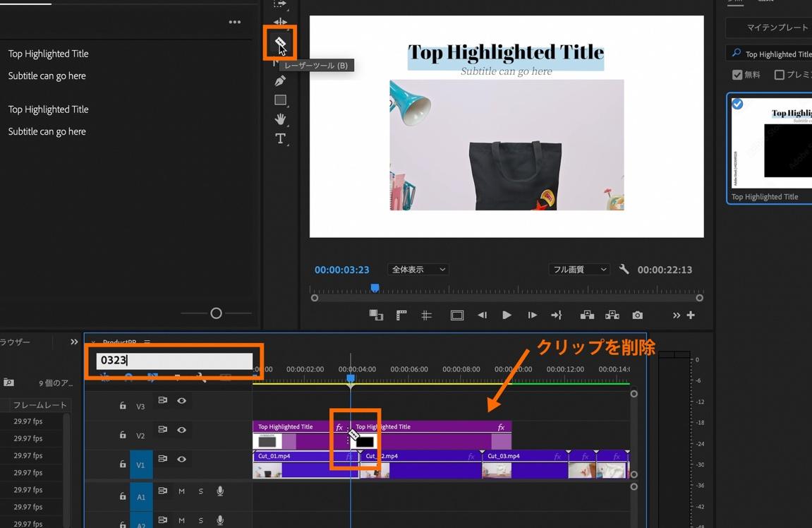The height and width of the screenshot is (528, 812).
Task: Check the プレミアム filter checkbox
Action: tap(779, 75)
